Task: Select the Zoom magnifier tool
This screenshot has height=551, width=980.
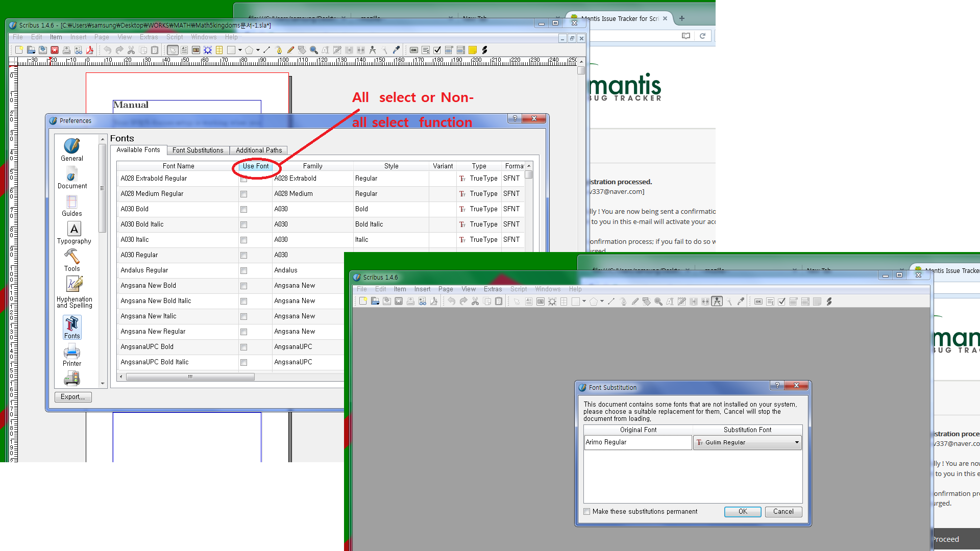Action: [314, 50]
